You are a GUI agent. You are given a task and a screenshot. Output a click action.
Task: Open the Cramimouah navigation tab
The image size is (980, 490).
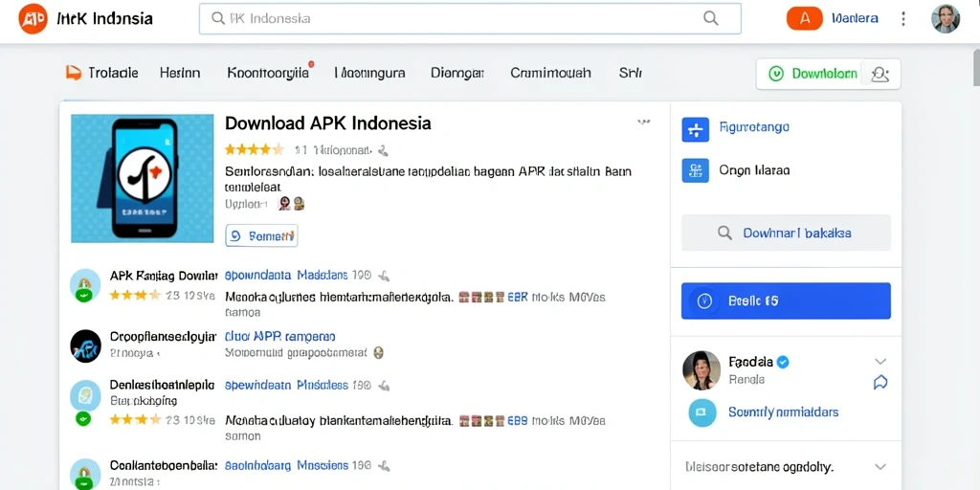[550, 73]
